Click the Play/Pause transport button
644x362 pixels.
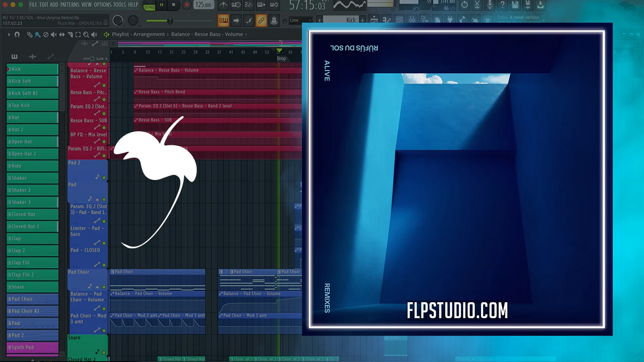click(x=162, y=5)
